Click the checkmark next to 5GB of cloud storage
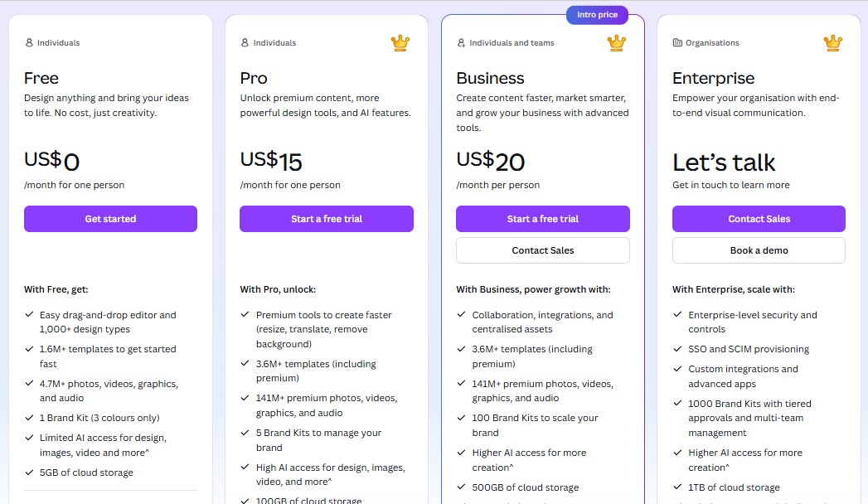Image resolution: width=868 pixels, height=504 pixels. coord(28,472)
